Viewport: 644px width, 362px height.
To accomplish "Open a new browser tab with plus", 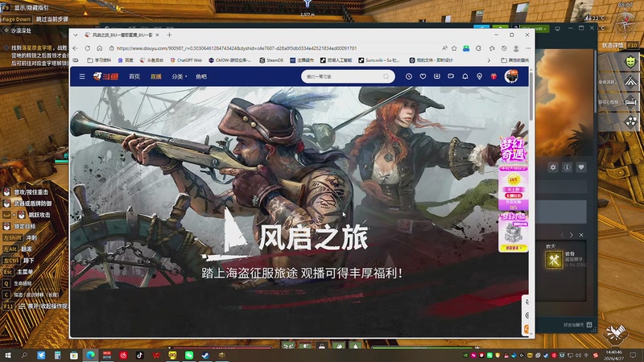I will pyautogui.click(x=169, y=35).
